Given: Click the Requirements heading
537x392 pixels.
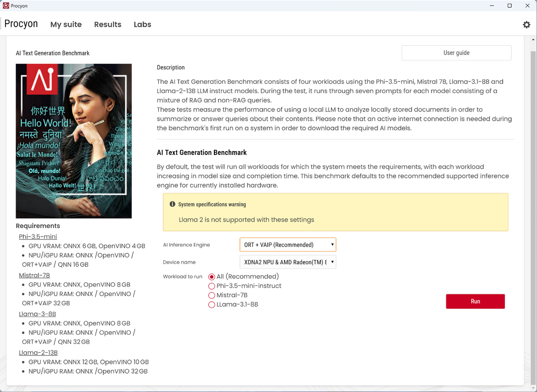Looking at the screenshot, I should coord(38,226).
